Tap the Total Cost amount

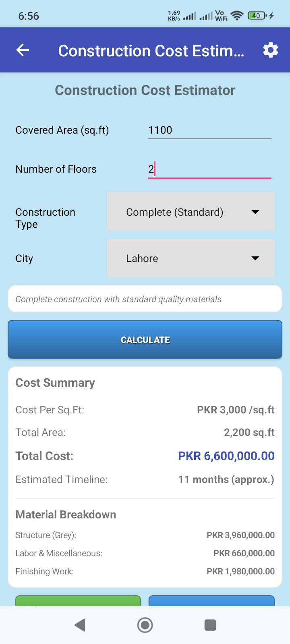[x=226, y=456]
